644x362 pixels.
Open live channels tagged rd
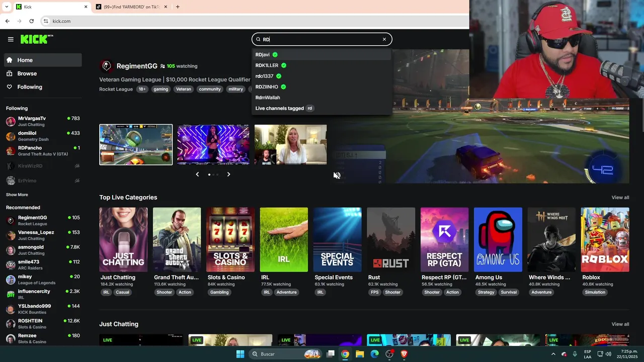[321, 108]
